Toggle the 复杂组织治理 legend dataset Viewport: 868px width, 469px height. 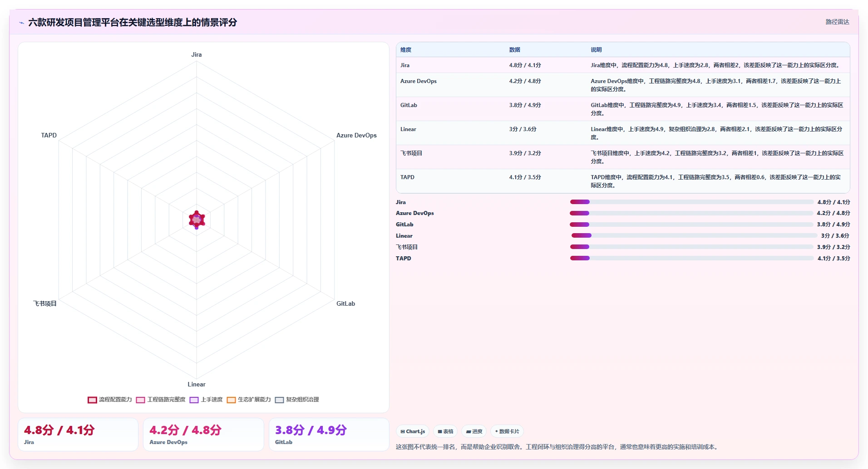(x=297, y=400)
